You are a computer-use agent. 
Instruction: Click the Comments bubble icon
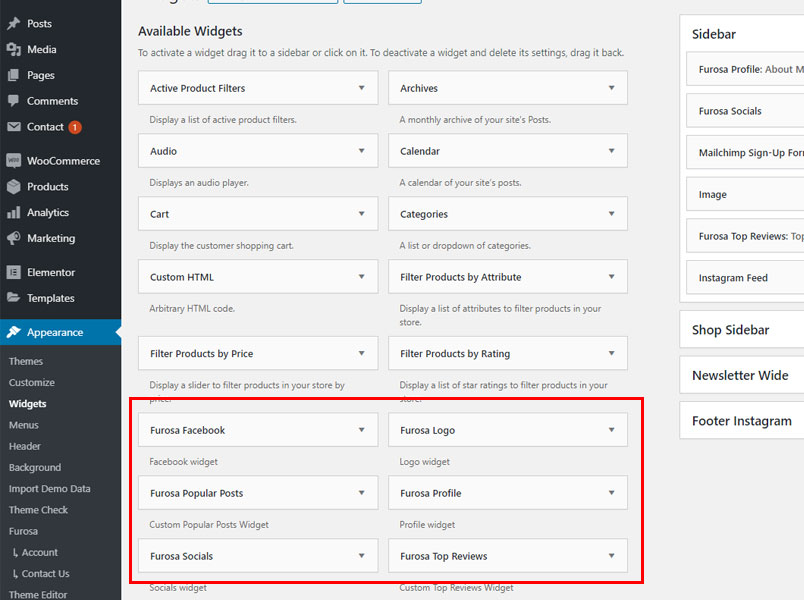(x=14, y=101)
